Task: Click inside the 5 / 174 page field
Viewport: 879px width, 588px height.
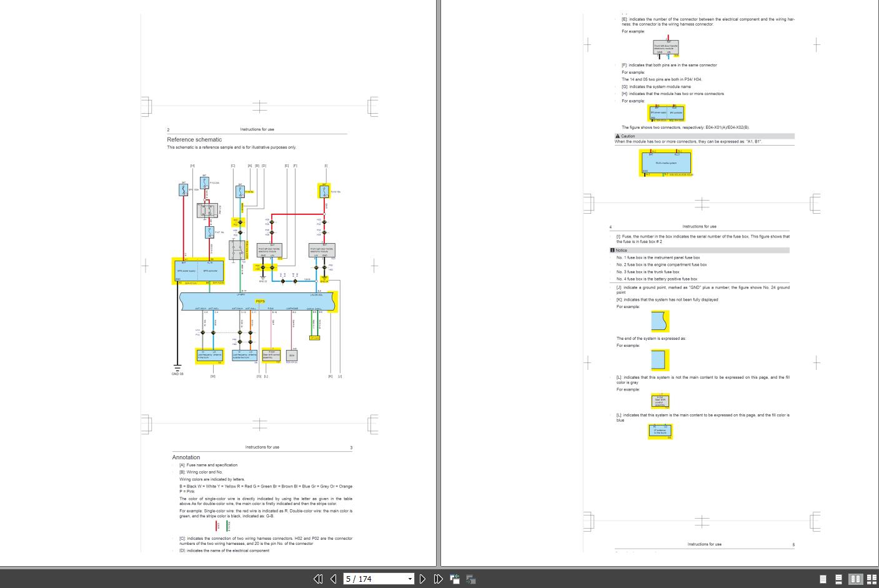Action: (x=369, y=579)
